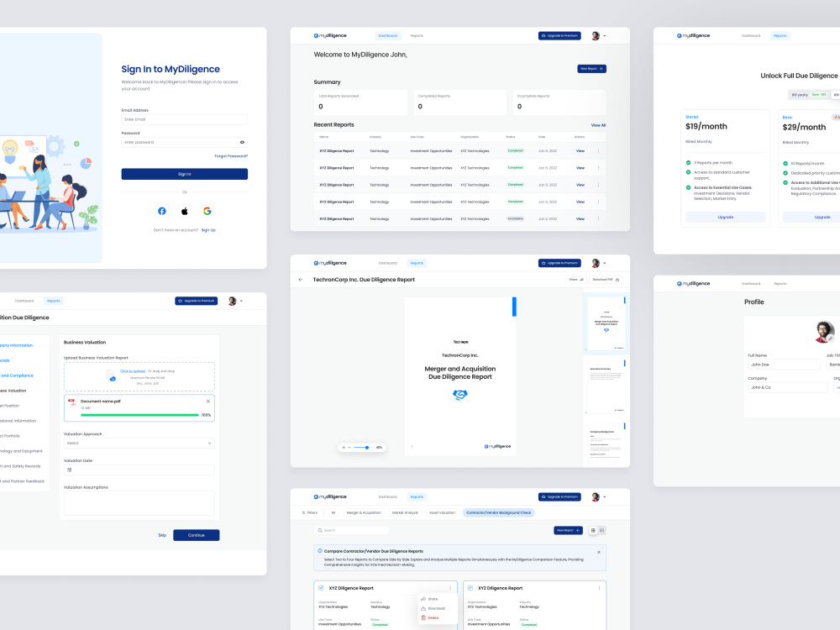Select Company Background page thumbnail
Screen dimensions: 840x630
click(x=606, y=444)
